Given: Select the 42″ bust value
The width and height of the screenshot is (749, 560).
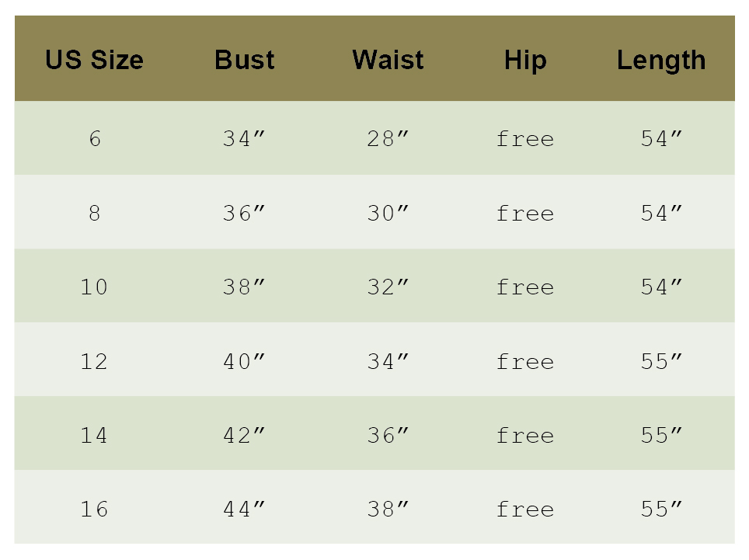Looking at the screenshot, I should (x=244, y=436).
